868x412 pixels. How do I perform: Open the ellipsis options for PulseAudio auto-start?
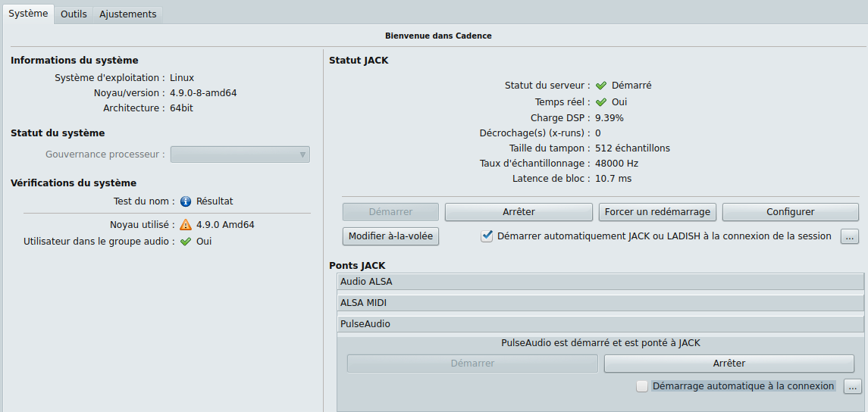853,386
